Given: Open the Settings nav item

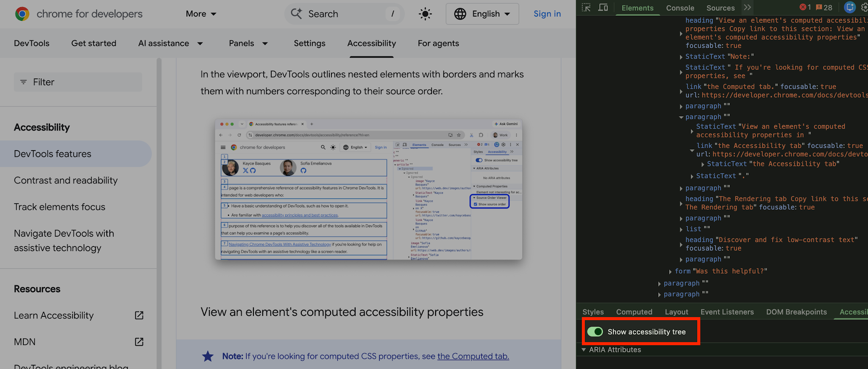Looking at the screenshot, I should (x=310, y=43).
